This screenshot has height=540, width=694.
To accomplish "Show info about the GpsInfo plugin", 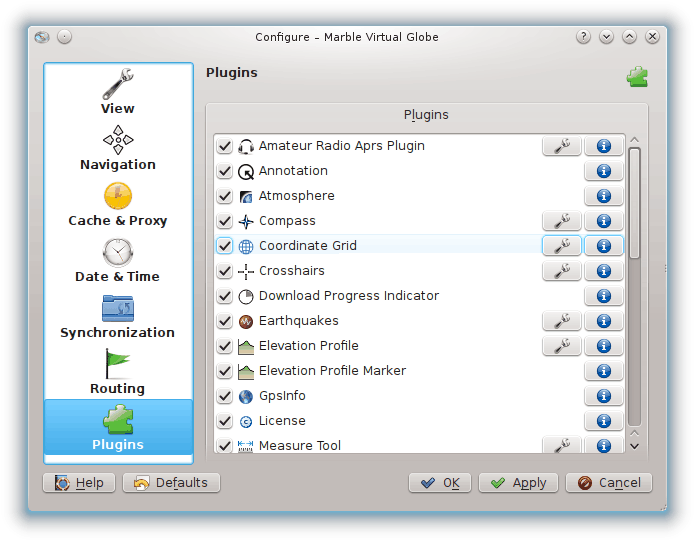I will (x=604, y=396).
